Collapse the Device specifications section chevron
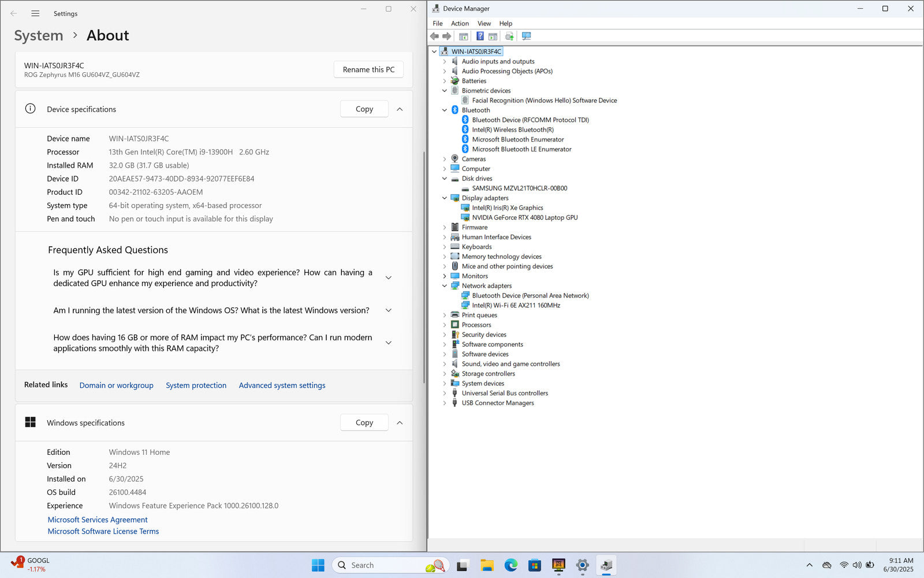The height and width of the screenshot is (578, 924). [400, 109]
